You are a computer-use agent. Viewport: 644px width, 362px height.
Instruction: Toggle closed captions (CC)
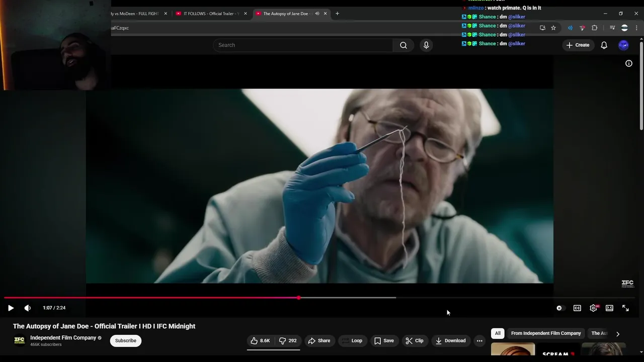[577, 308]
